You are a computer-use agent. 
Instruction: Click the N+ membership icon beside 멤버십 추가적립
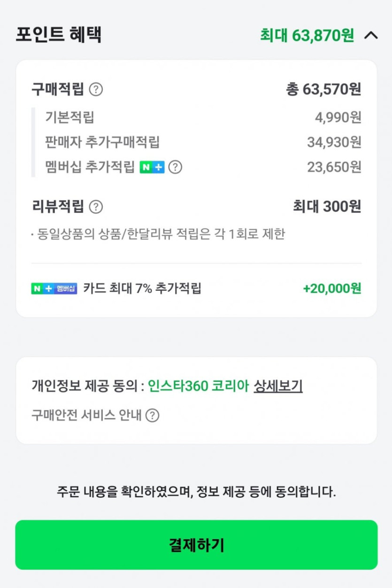[152, 167]
